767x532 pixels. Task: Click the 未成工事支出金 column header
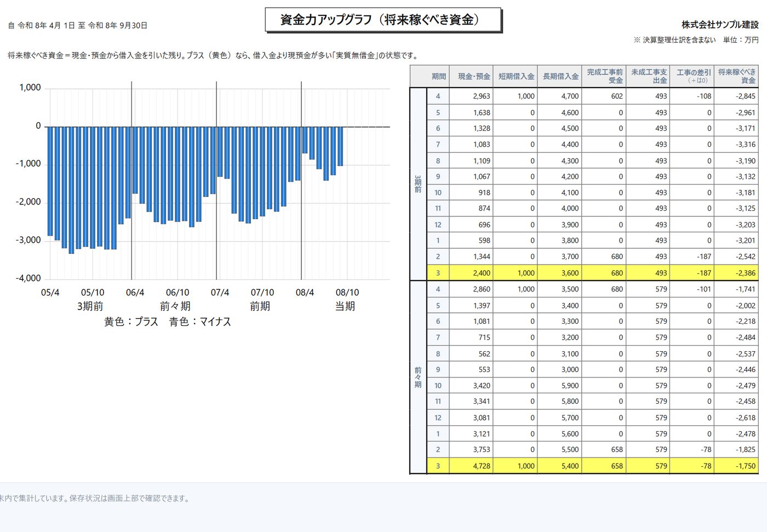coord(648,76)
